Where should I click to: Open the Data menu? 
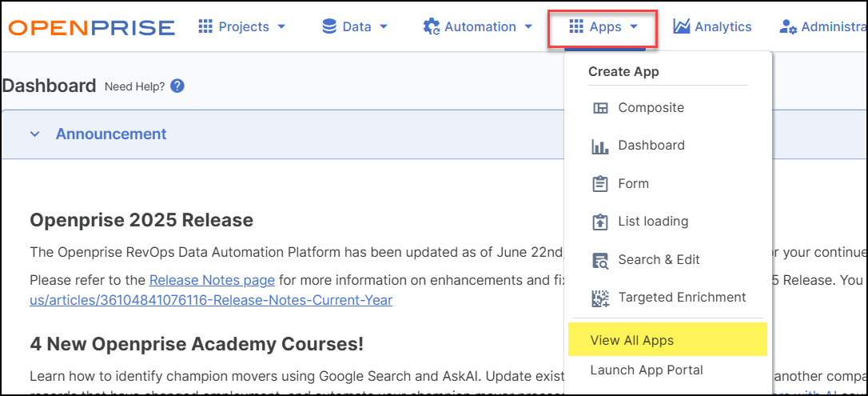356,26
